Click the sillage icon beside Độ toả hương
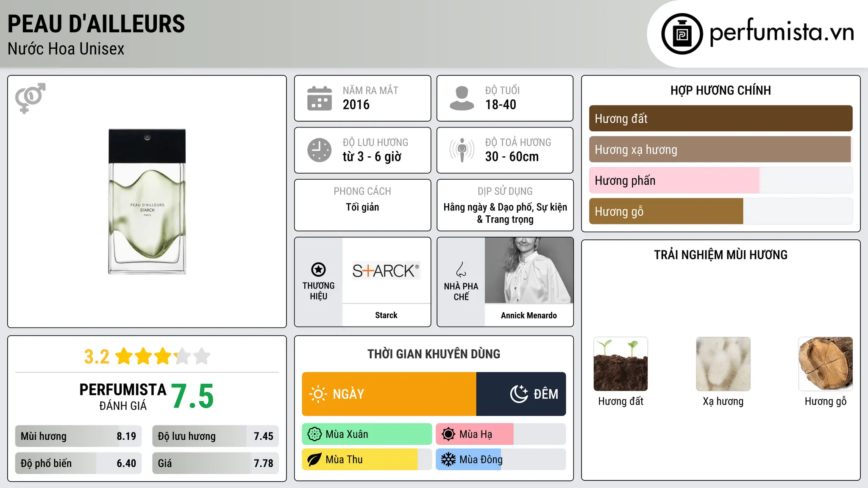The image size is (868, 488). pyautogui.click(x=462, y=150)
